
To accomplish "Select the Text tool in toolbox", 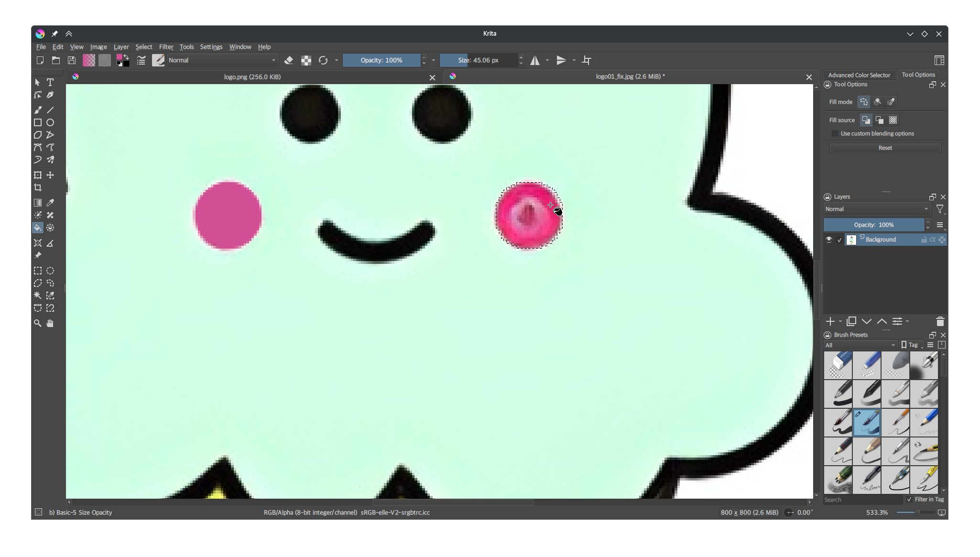I will [x=50, y=82].
